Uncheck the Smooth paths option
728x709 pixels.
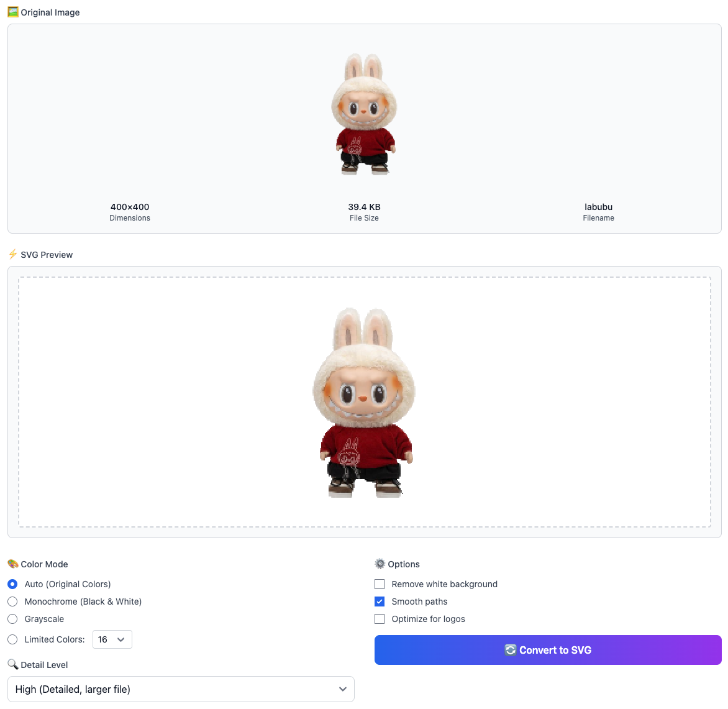point(380,602)
